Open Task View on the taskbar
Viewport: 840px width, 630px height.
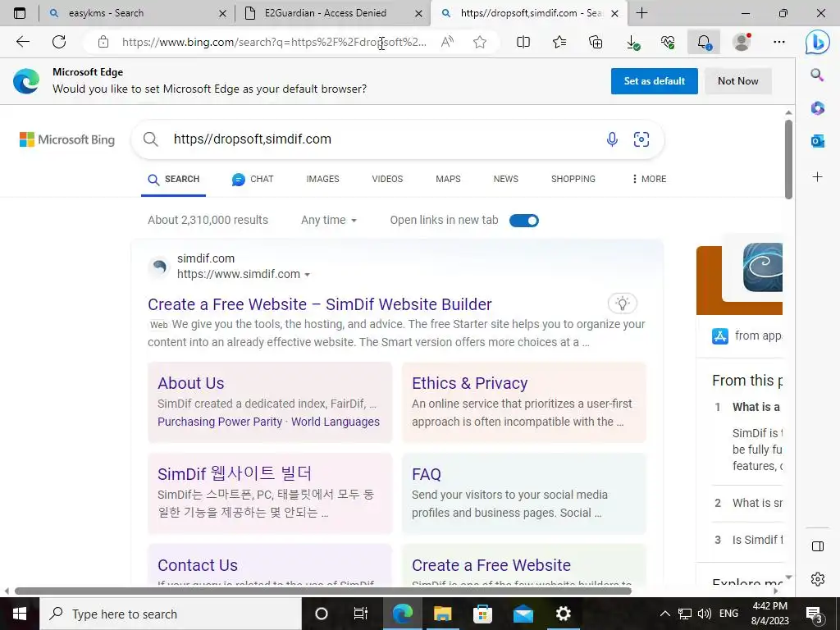(x=361, y=614)
